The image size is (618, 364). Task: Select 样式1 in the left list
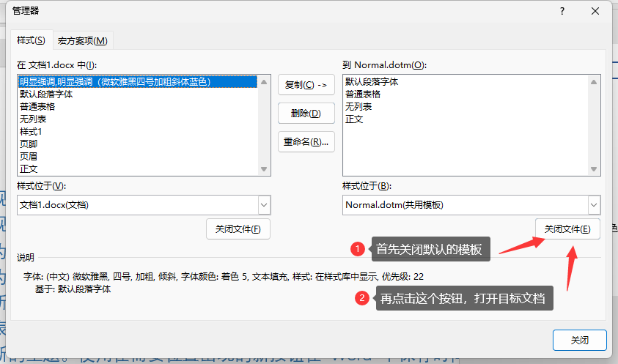[x=138, y=132]
